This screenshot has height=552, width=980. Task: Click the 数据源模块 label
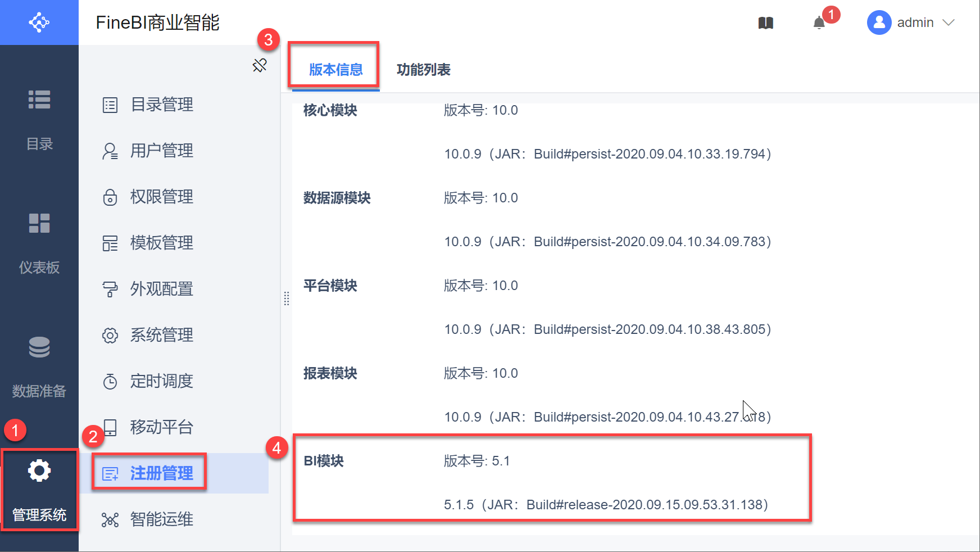(337, 198)
